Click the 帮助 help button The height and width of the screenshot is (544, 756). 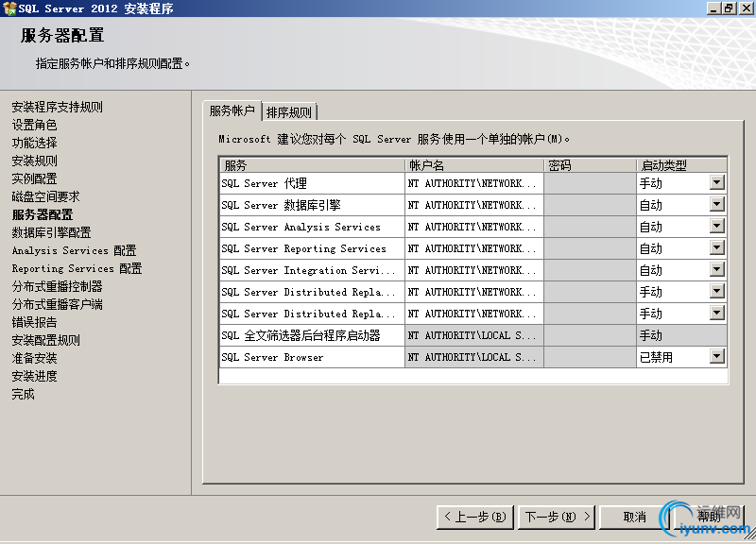click(709, 517)
